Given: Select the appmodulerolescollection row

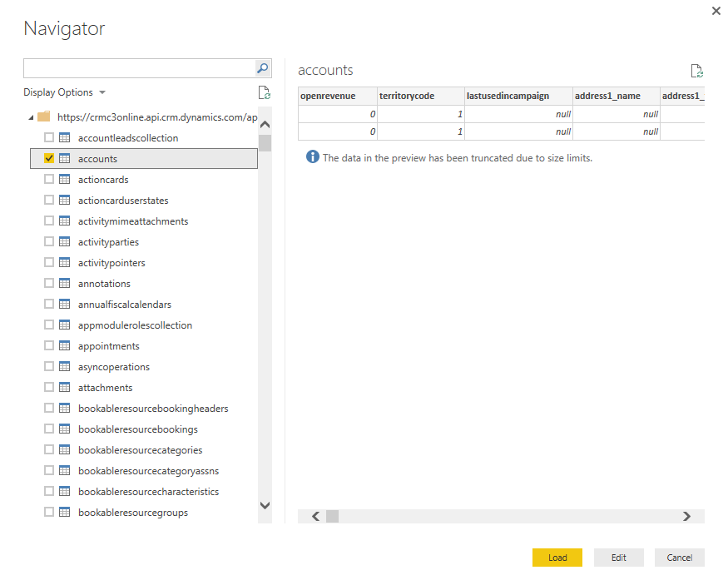Looking at the screenshot, I should pyautogui.click(x=144, y=325).
